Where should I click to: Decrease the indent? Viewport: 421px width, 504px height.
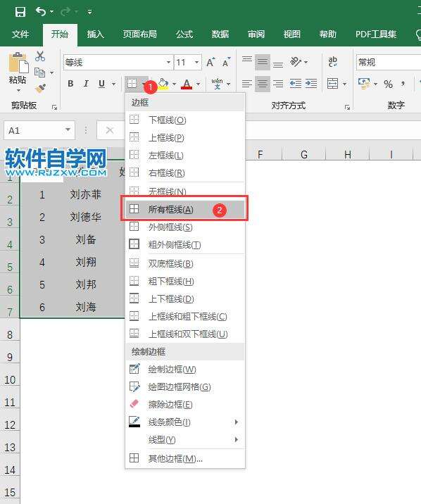pos(296,84)
